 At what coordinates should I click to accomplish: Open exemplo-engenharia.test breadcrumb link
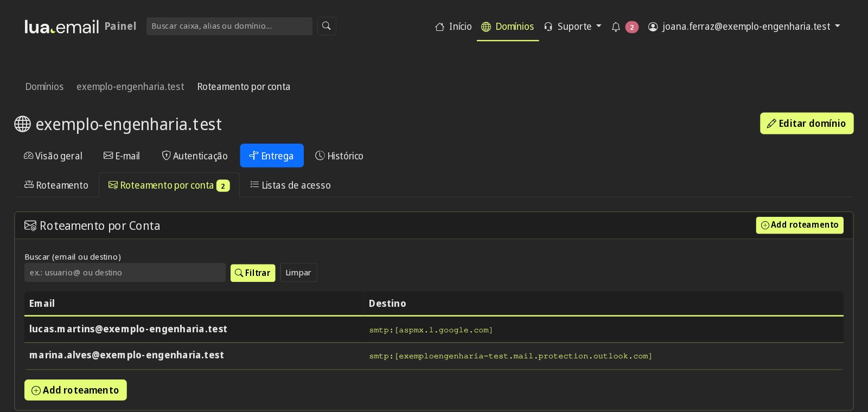coord(130,87)
